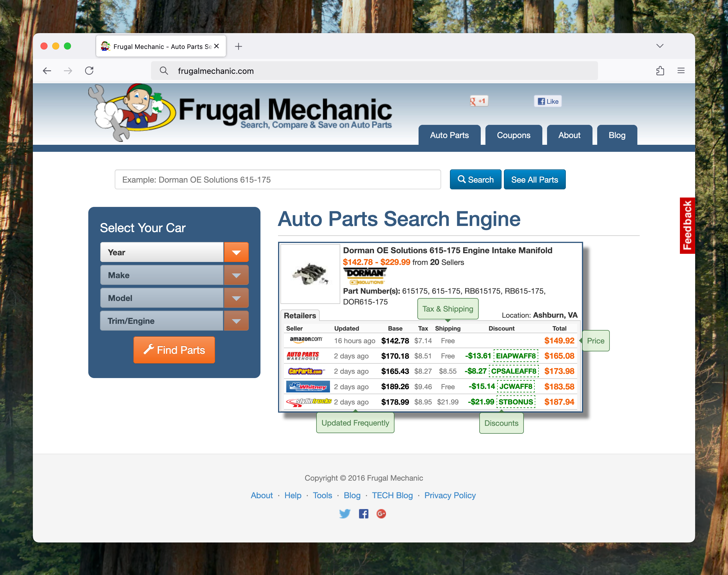Open the Model dropdown

(x=174, y=298)
